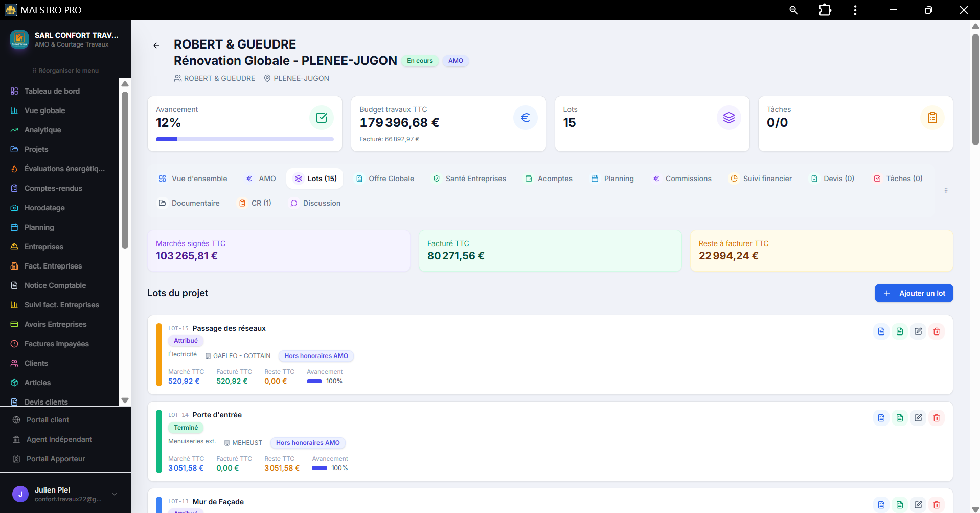
Task: Open the blue document icon for LOT-15
Action: [x=881, y=331]
